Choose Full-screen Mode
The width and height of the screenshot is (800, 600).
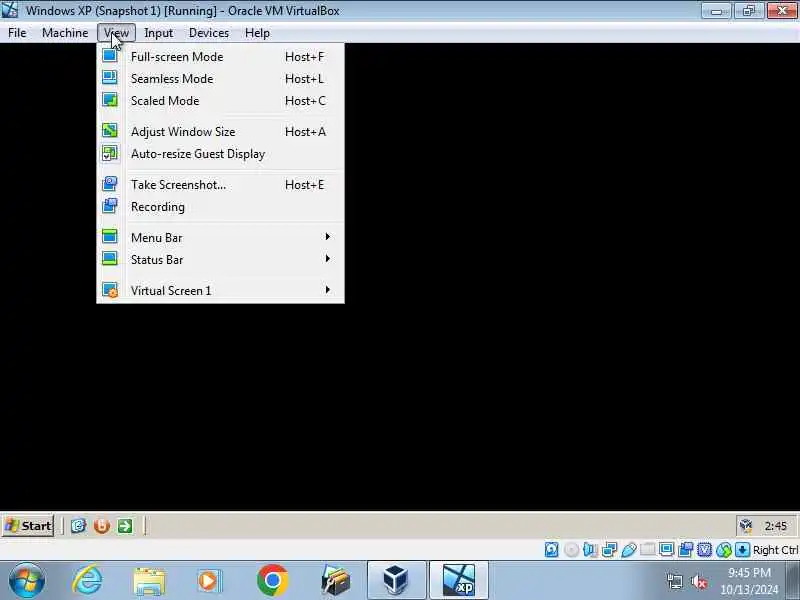pos(220,57)
